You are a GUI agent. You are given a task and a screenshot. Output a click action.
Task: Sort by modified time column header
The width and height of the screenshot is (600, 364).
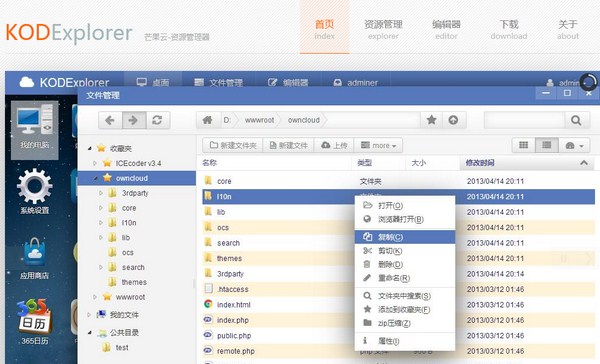[x=527, y=163]
